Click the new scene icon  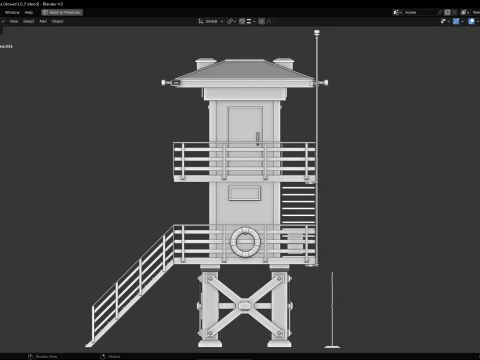pyautogui.click(x=448, y=12)
